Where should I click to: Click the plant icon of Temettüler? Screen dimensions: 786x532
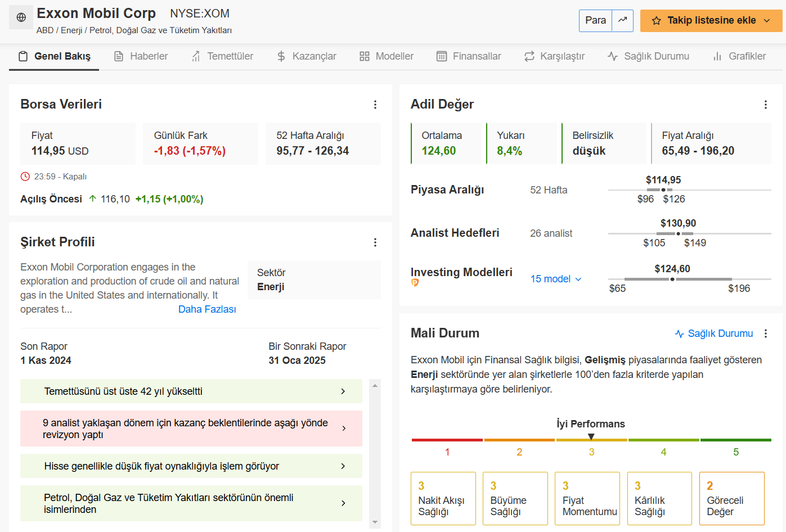(196, 56)
